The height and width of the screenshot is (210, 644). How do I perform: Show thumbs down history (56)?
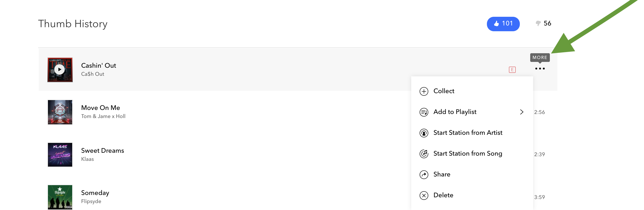pos(543,23)
